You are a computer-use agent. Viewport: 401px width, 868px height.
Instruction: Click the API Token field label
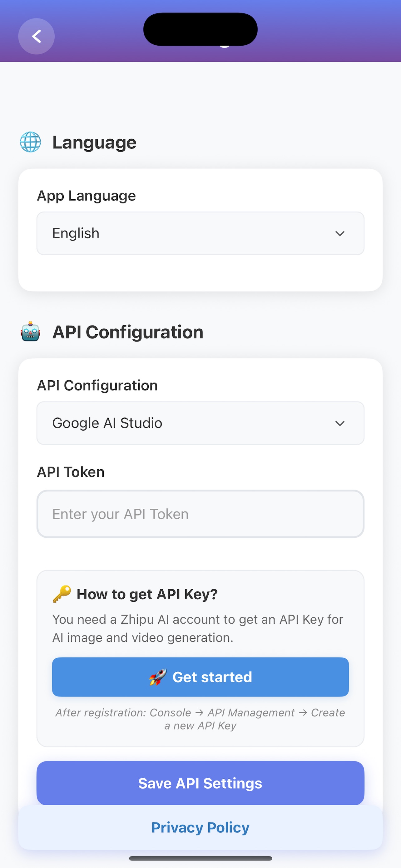pos(71,472)
